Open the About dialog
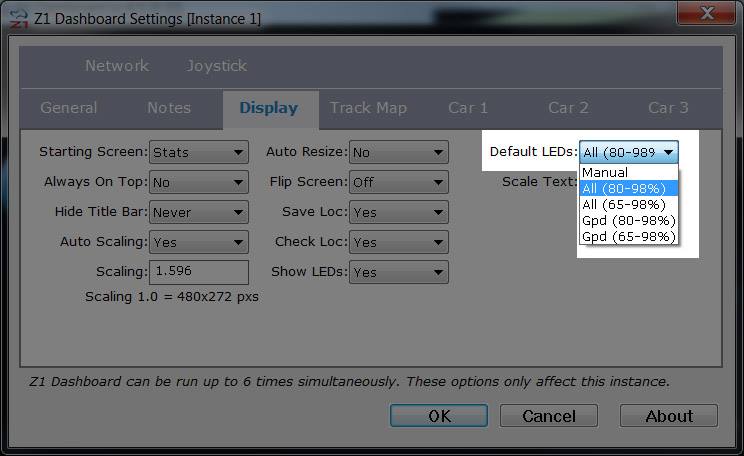The image size is (744, 456). [669, 416]
